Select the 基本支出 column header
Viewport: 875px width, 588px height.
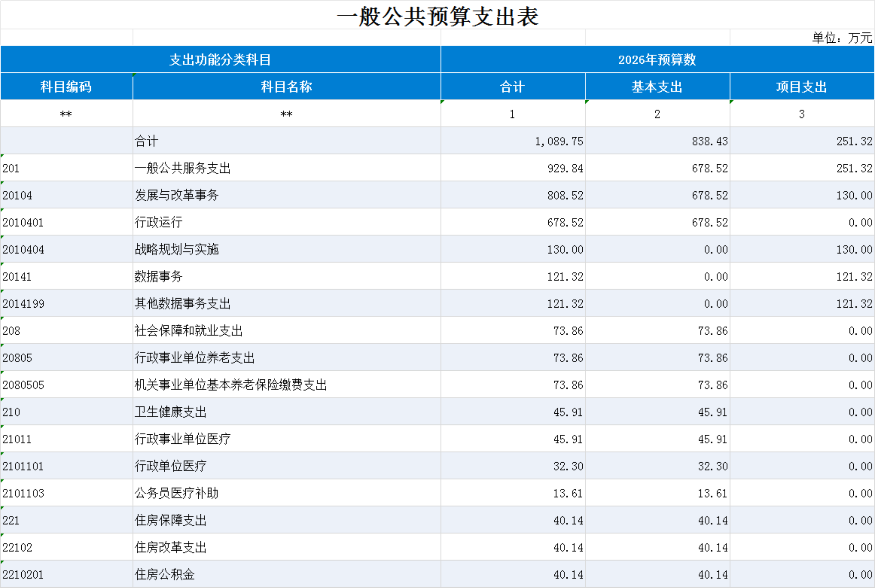tap(657, 87)
